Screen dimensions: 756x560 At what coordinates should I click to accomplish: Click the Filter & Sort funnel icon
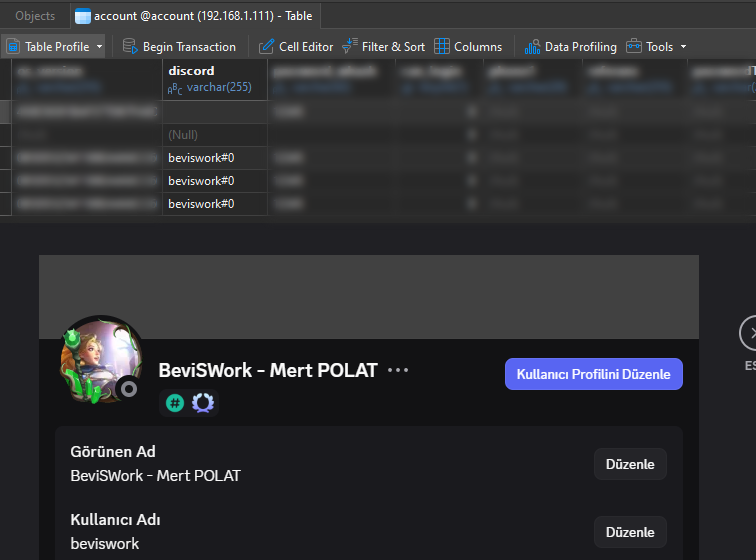click(350, 46)
